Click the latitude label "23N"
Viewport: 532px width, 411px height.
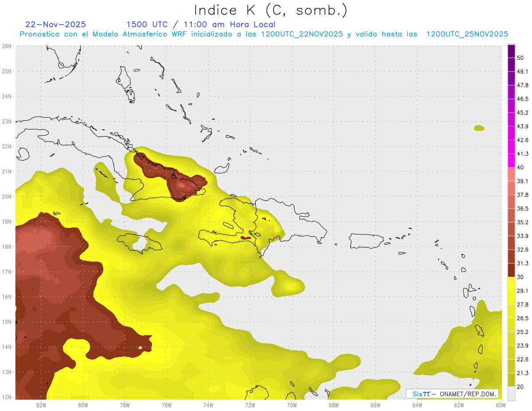pyautogui.click(x=7, y=121)
